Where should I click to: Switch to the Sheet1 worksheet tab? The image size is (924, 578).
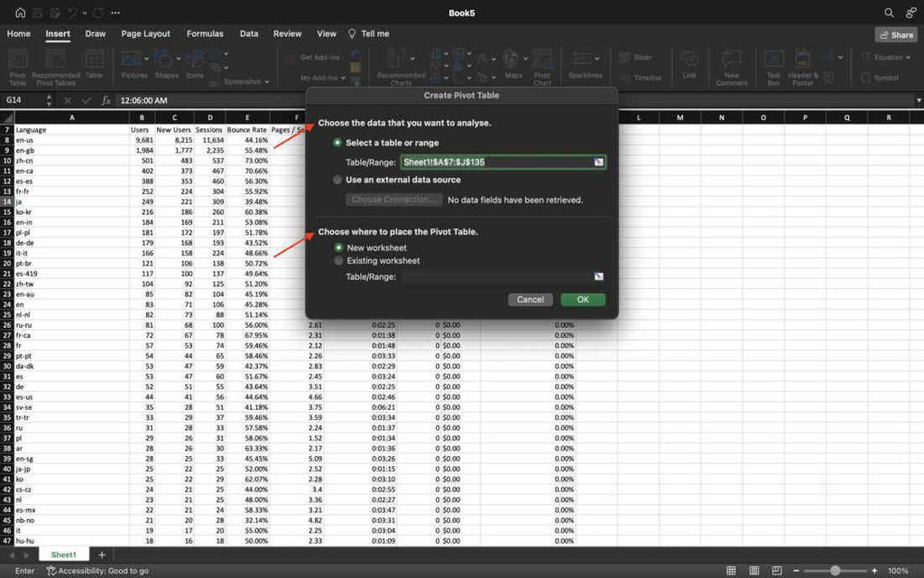coord(63,555)
